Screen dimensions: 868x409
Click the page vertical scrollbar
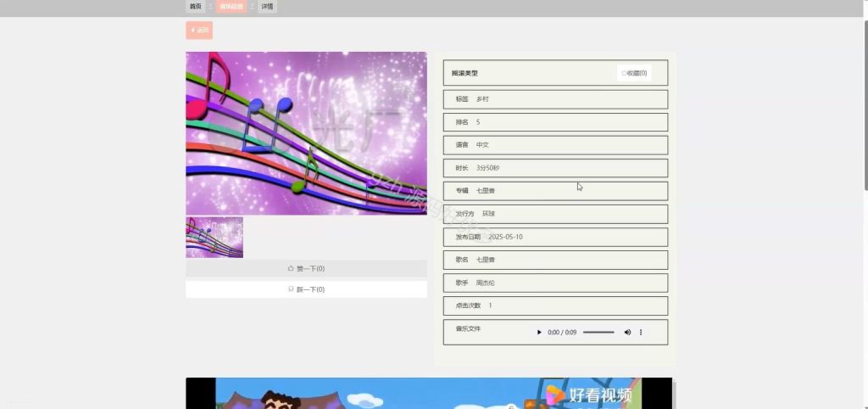(x=865, y=105)
